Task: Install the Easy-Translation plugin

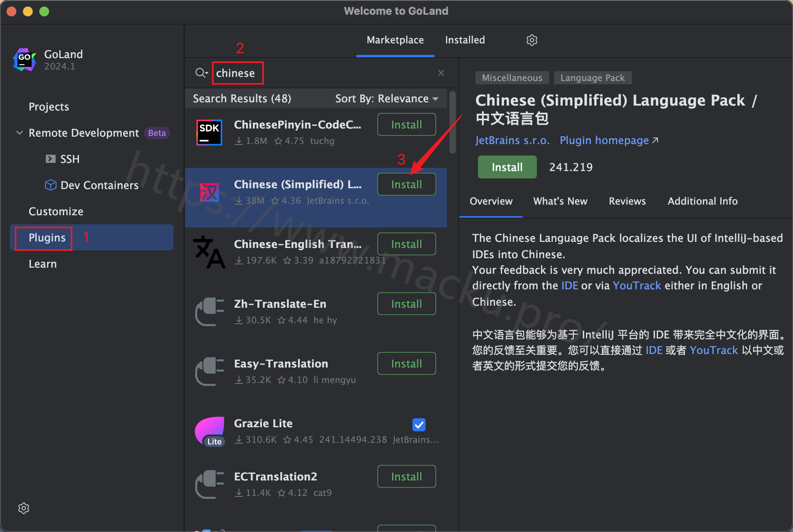Action: click(x=406, y=363)
